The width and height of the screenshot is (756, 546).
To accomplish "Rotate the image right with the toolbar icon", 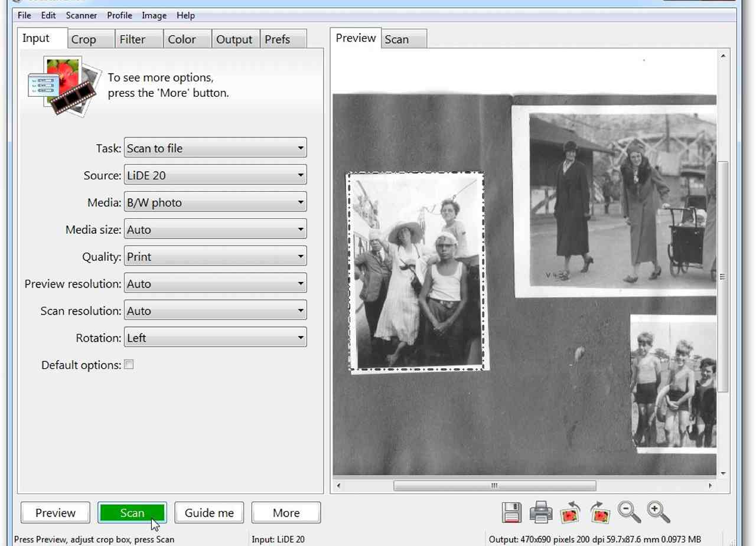I will pos(599,512).
